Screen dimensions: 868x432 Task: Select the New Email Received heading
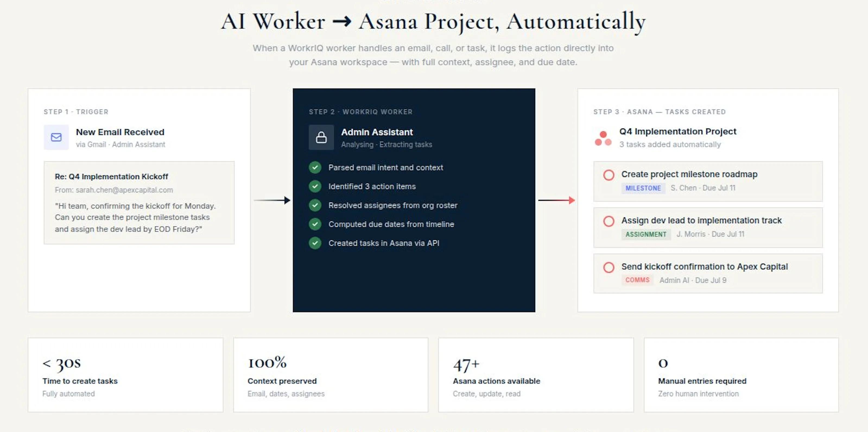point(120,132)
